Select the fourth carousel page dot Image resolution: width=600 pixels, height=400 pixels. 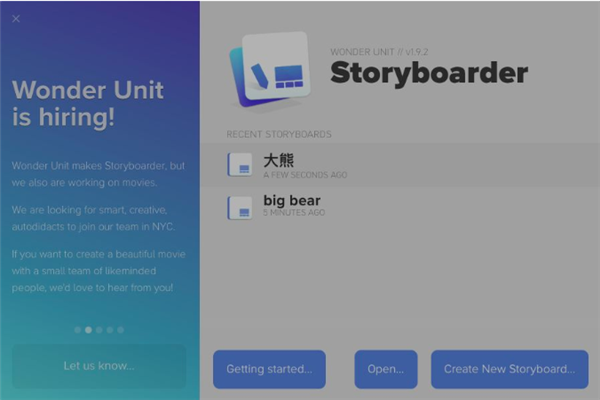[x=110, y=330]
